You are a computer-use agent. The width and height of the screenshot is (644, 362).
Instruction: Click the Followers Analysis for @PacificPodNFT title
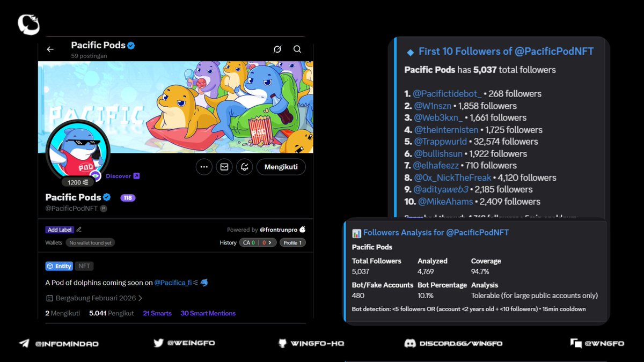[436, 233]
